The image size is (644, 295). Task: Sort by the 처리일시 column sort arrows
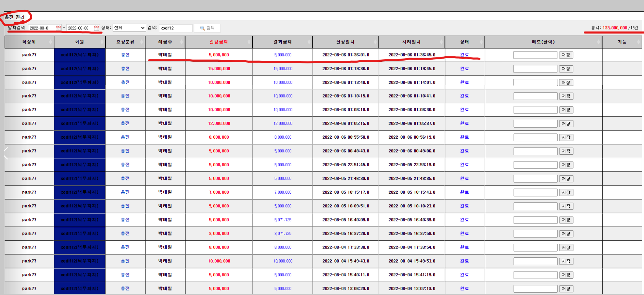point(442,42)
